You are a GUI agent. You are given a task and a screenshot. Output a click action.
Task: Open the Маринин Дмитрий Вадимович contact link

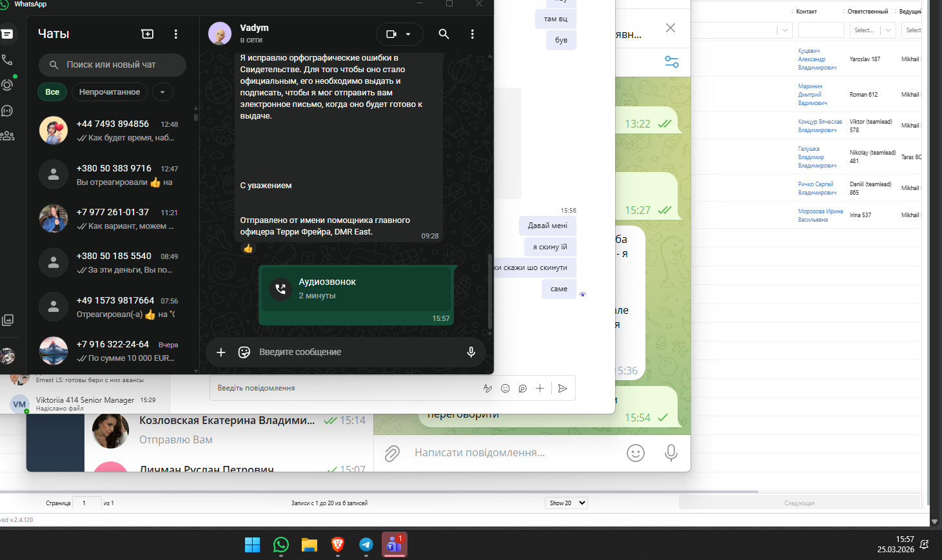812,95
